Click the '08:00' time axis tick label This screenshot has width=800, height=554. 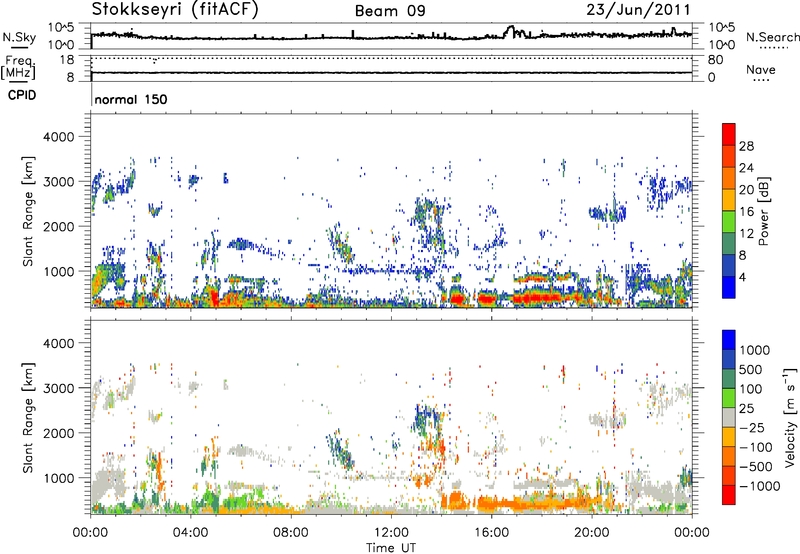click(290, 533)
